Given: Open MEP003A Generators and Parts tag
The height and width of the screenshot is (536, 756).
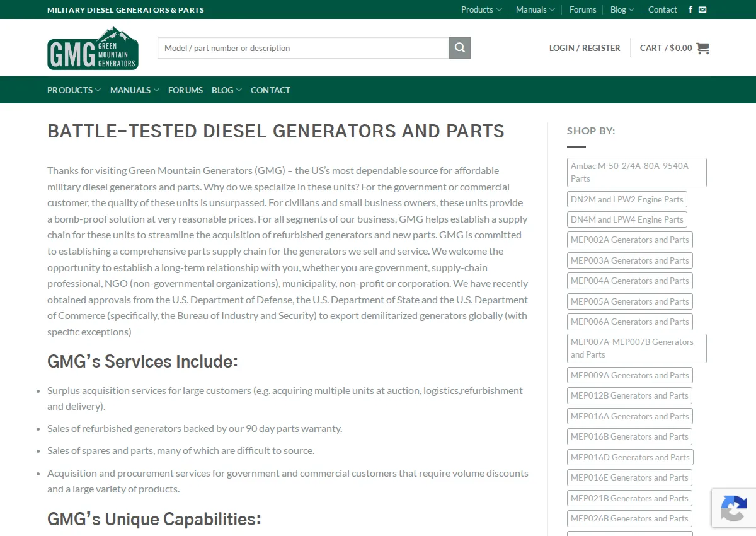Looking at the screenshot, I should [x=629, y=260].
